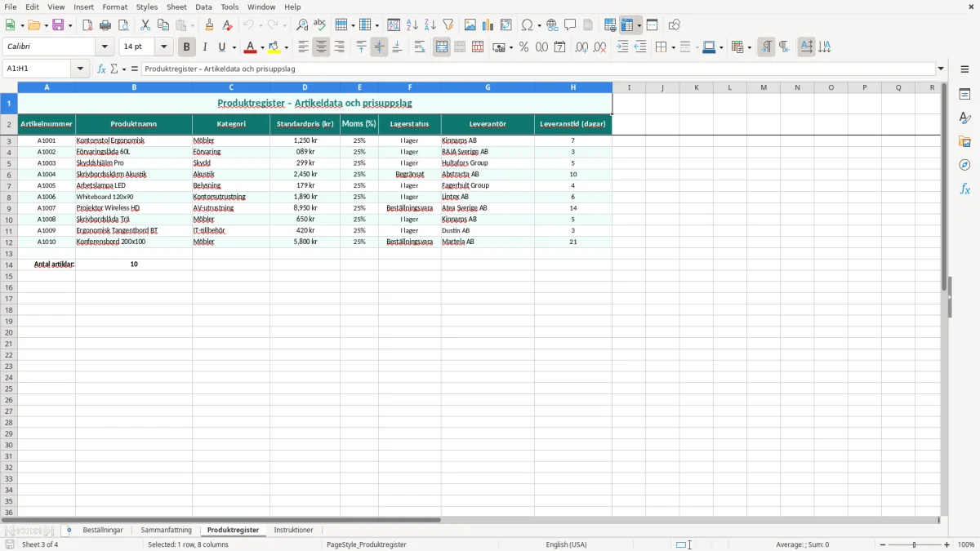Screen dimensions: 980x551
Task: Toggle Center Horizontally alignment
Action: click(x=321, y=47)
